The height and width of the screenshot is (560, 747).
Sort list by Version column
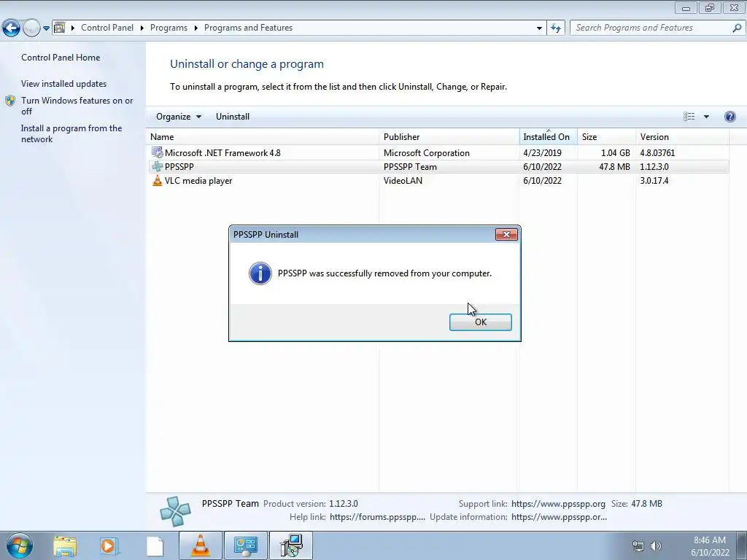(x=682, y=136)
